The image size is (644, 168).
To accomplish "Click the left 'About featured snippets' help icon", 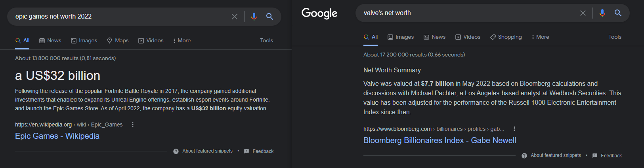I will pyautogui.click(x=176, y=151).
